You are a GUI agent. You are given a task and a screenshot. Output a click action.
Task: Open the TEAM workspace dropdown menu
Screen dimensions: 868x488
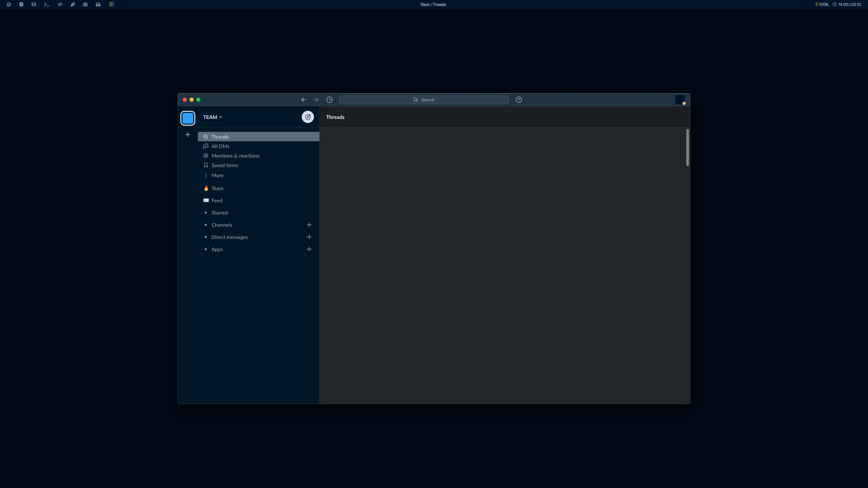212,117
